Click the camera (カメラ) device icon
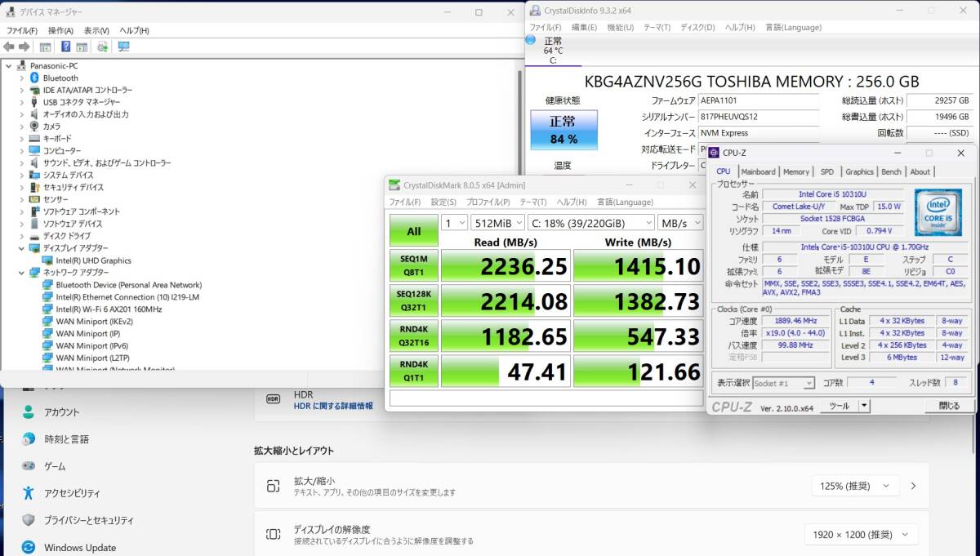Image resolution: width=980 pixels, height=556 pixels. pyautogui.click(x=34, y=127)
